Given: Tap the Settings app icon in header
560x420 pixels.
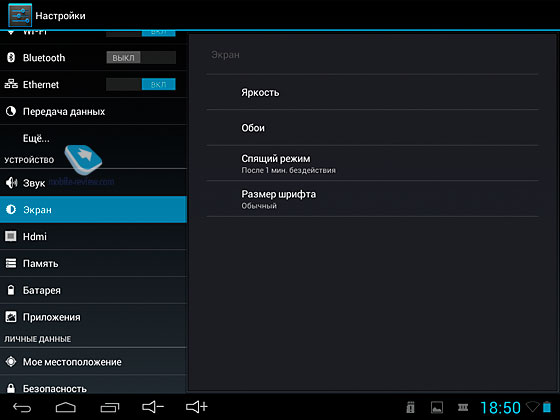Looking at the screenshot, I should (20, 15).
